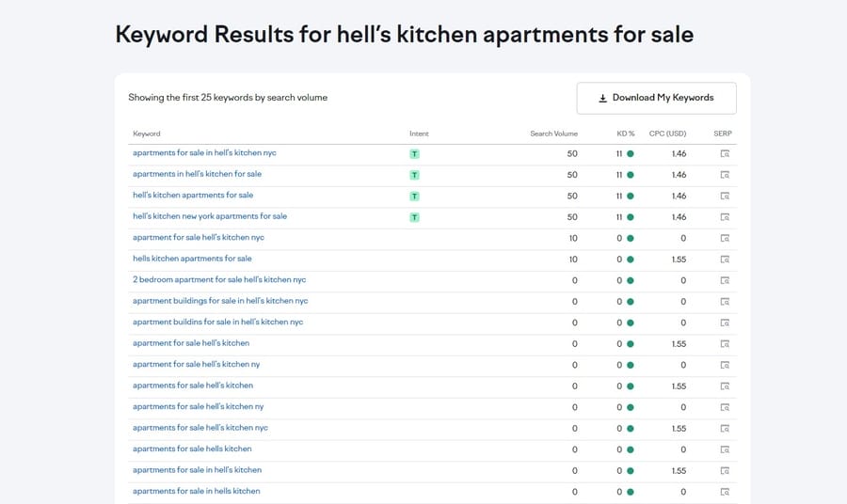
Task: View SERP for '2 bedroom apartment for sale hell's kitchen nyc'
Action: (725, 280)
